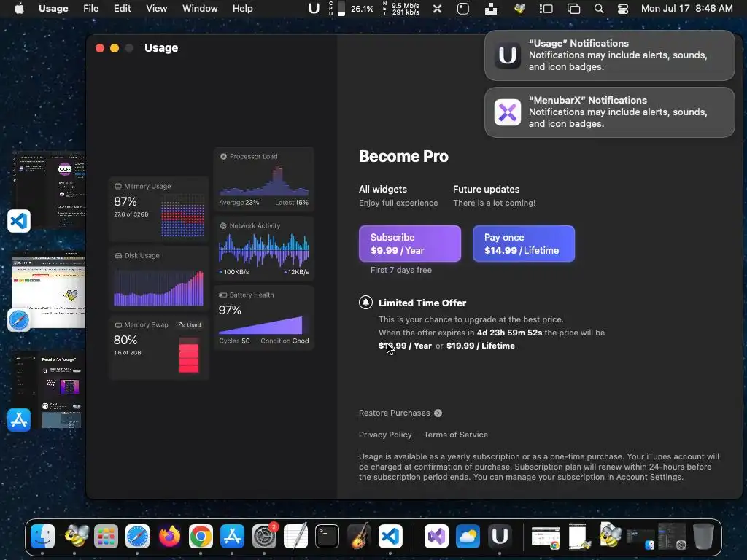747x560 pixels.
Task: Open App Store from the Dock
Action: (232, 536)
